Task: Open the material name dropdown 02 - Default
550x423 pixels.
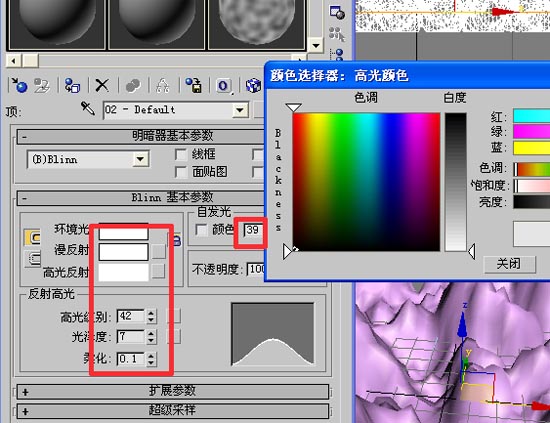Action: 240,110
